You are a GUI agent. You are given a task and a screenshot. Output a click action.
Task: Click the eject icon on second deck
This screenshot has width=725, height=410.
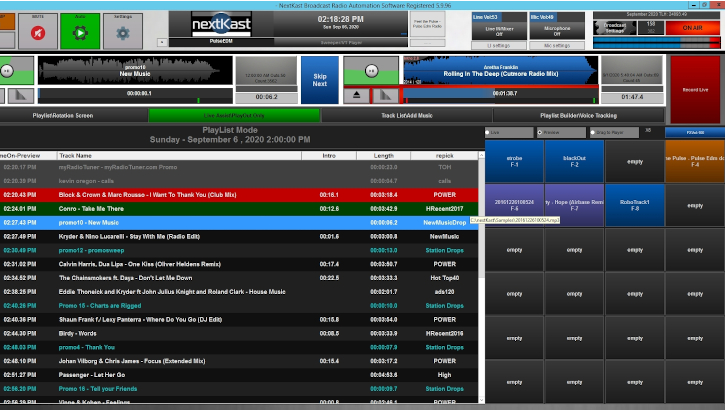tap(356, 95)
